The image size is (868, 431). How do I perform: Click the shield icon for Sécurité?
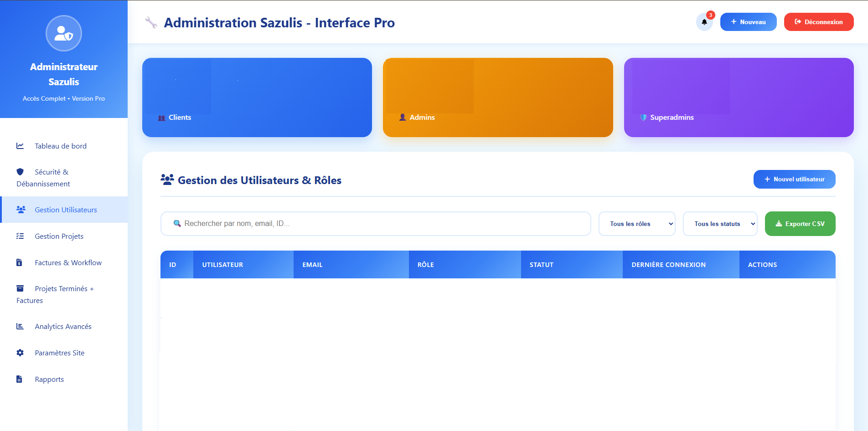[20, 172]
